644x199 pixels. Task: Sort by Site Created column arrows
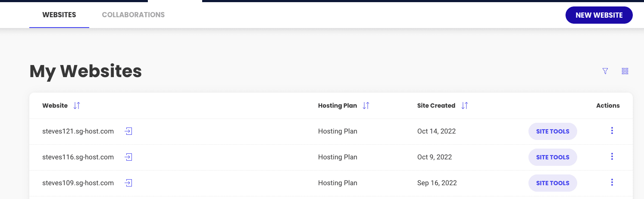tap(465, 106)
